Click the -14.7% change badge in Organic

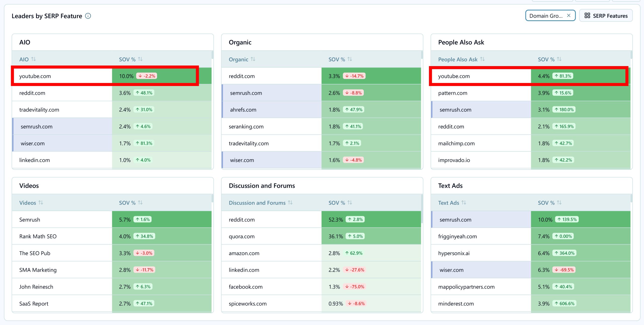[354, 76]
